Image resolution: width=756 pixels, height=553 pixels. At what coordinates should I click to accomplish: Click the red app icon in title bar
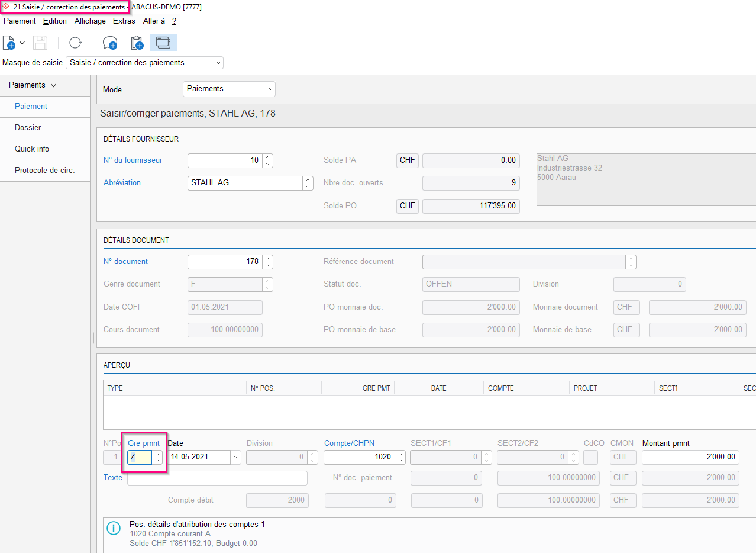7,7
